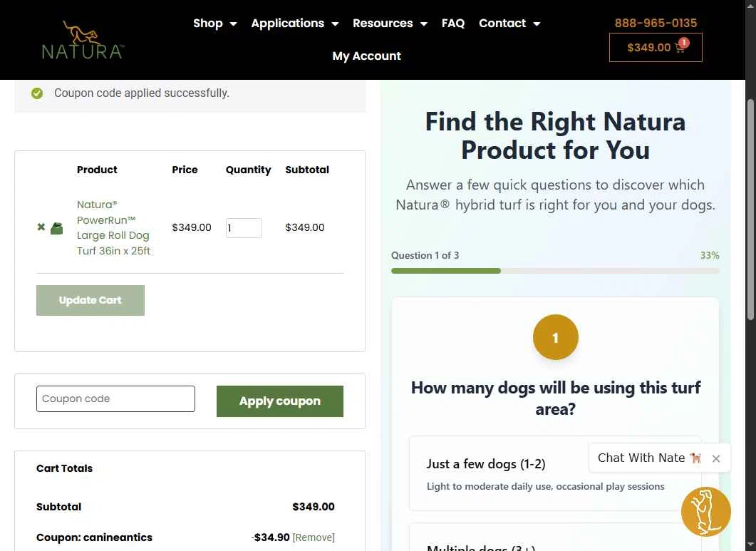Click the green success checkmark icon
This screenshot has width=756, height=551.
click(37, 93)
